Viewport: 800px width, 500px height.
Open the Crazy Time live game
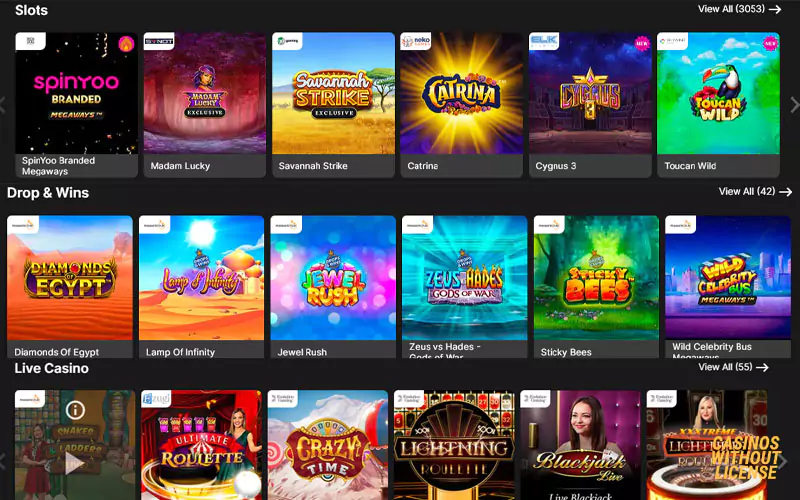tap(328, 445)
